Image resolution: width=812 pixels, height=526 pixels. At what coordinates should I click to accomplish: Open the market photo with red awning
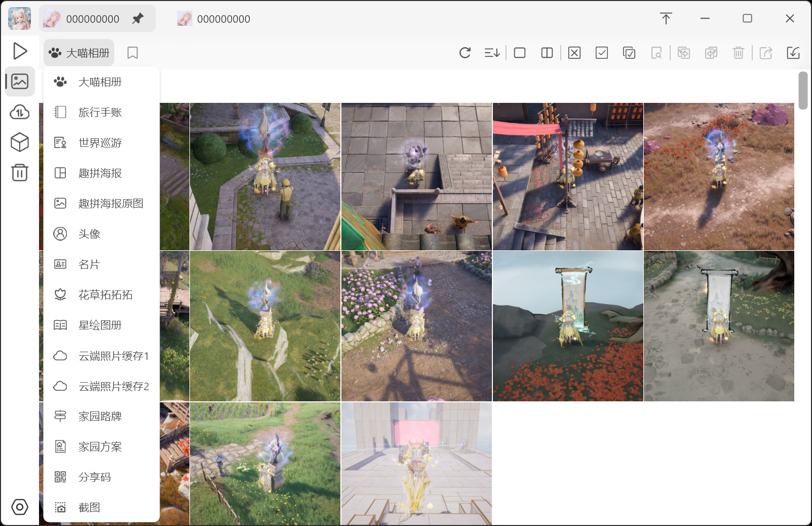(568, 176)
